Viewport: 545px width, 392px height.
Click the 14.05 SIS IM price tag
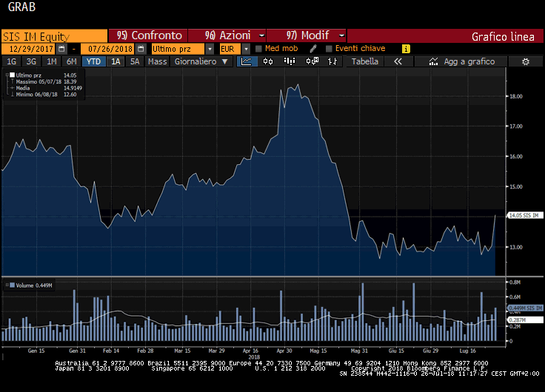524,216
